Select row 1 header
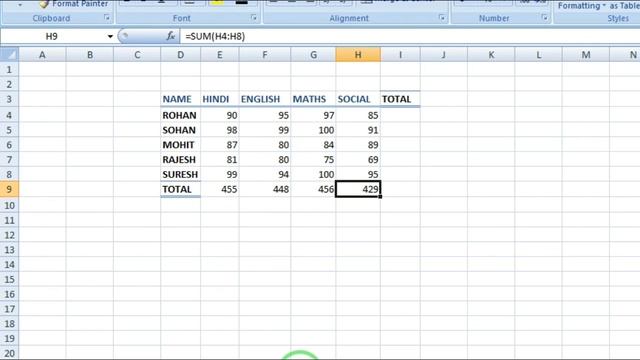The width and height of the screenshot is (640, 360). pyautogui.click(x=9, y=69)
